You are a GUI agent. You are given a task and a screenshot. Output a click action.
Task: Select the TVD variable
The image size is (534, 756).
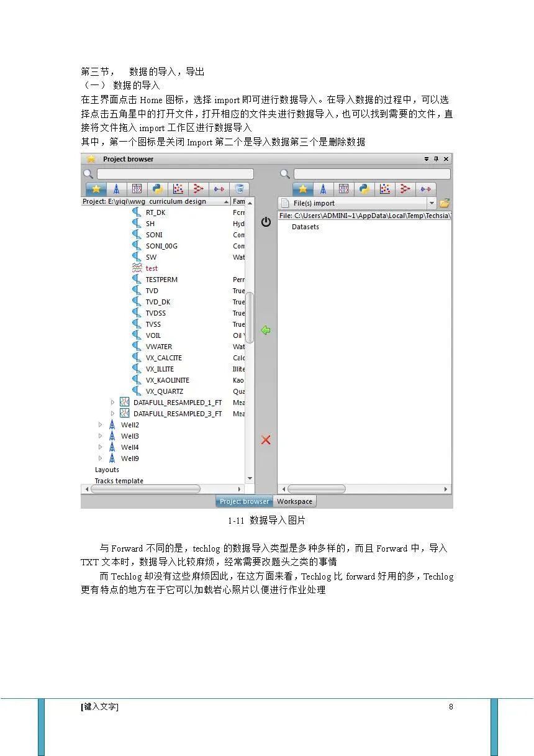152,291
